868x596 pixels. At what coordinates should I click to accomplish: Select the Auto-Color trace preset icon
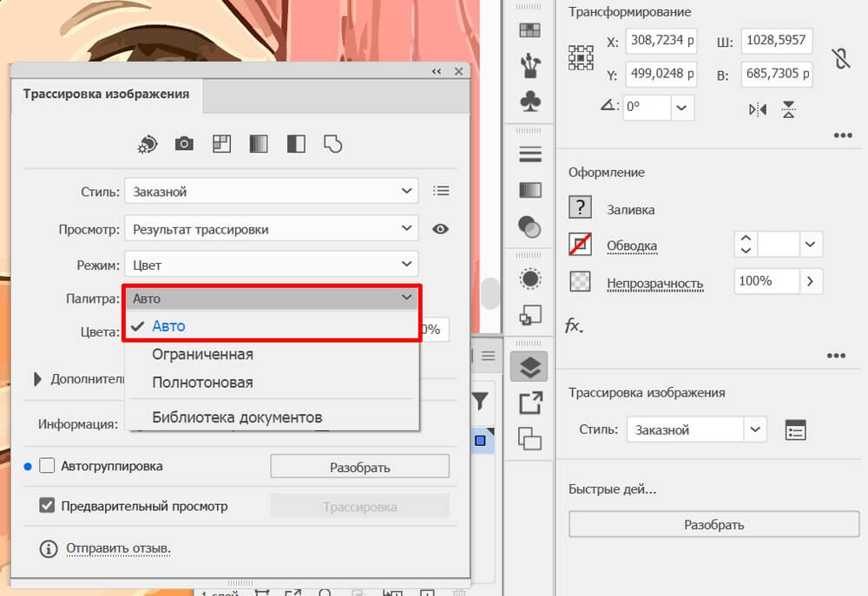148,144
